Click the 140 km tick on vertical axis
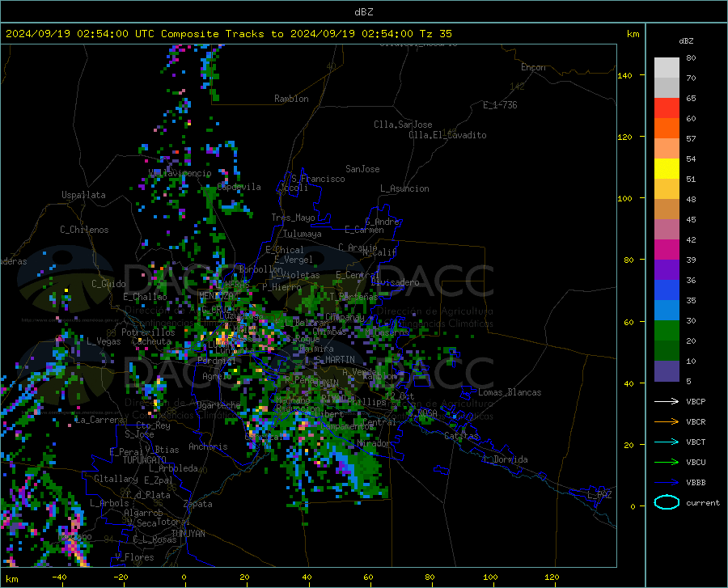 click(x=624, y=75)
